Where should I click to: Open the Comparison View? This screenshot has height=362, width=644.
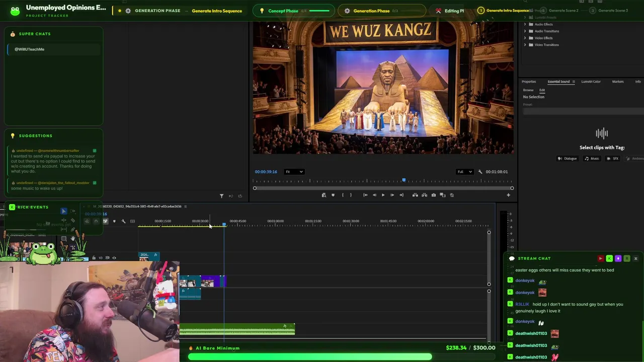point(443,195)
